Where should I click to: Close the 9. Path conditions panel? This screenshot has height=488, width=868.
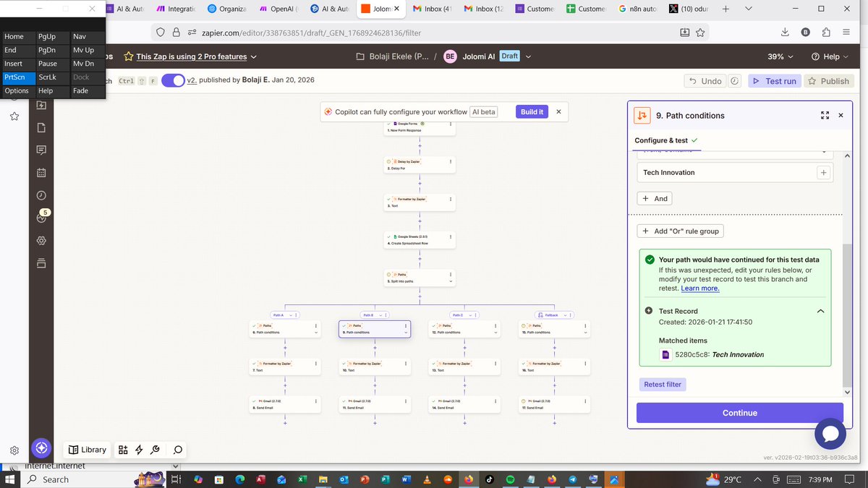[841, 116]
